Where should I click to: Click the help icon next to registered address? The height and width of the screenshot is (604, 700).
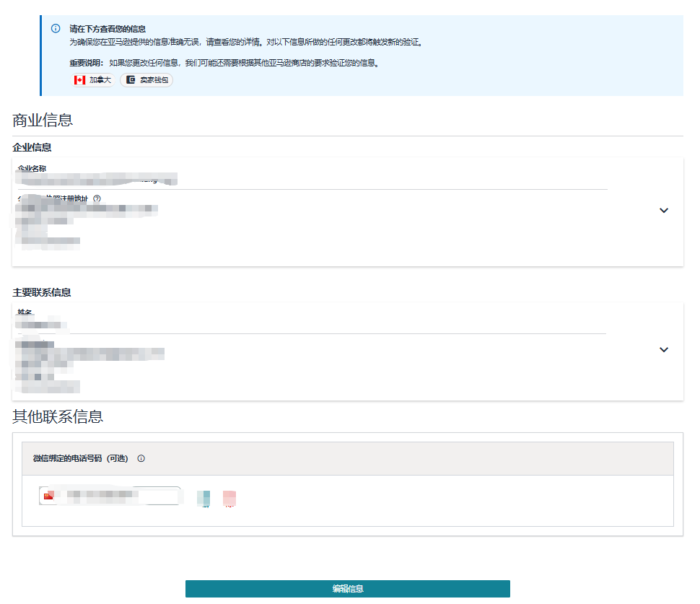pyautogui.click(x=97, y=197)
